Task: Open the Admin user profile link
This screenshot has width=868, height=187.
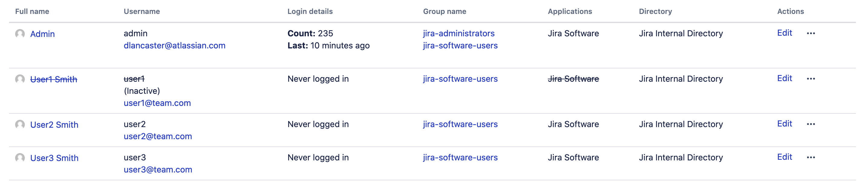Action: [x=42, y=34]
